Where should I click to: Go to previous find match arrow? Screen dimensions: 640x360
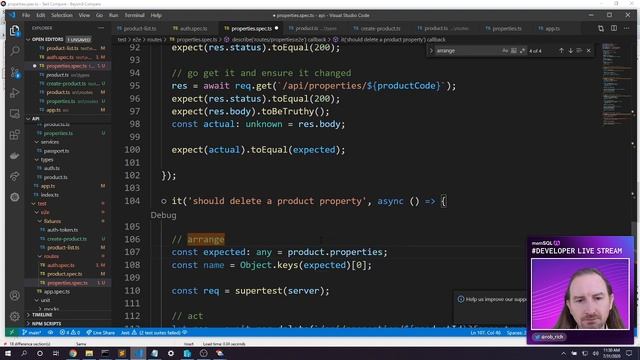click(x=561, y=51)
